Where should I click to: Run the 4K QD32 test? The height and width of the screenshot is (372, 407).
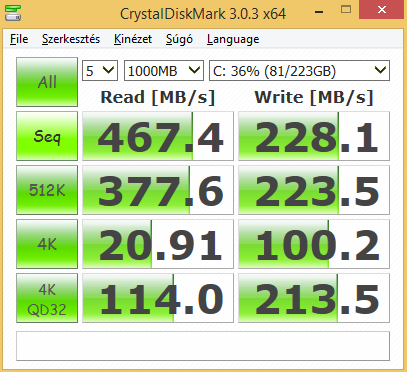point(47,298)
